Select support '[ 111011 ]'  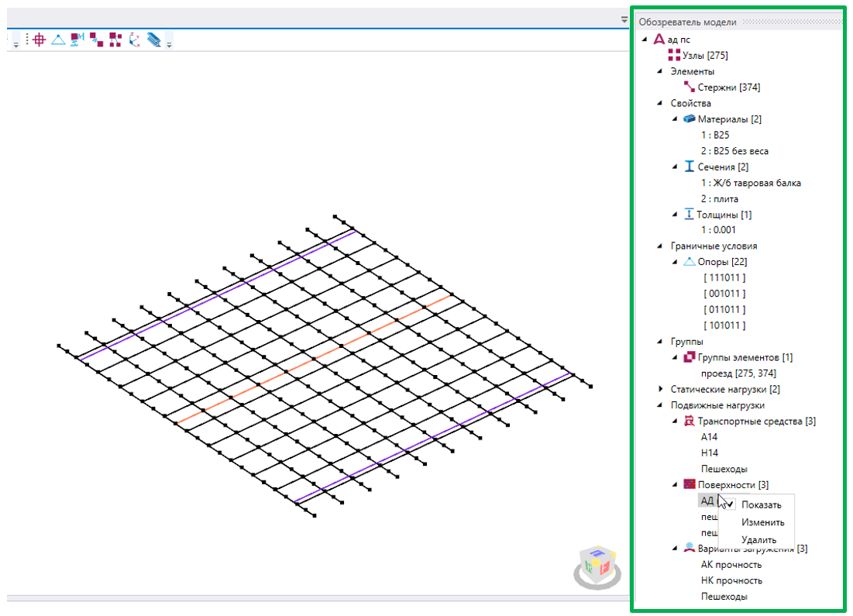[724, 277]
